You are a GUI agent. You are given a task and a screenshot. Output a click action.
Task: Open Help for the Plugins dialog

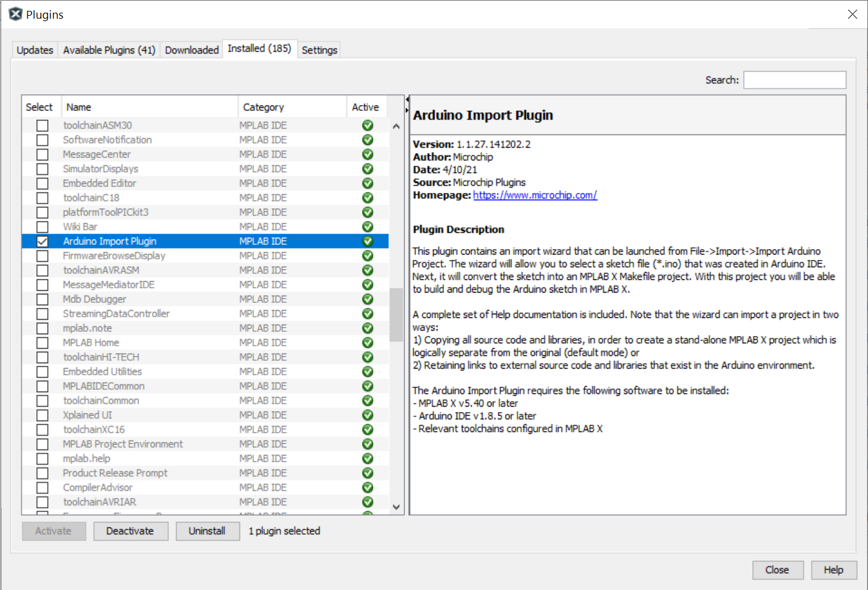[x=834, y=570]
